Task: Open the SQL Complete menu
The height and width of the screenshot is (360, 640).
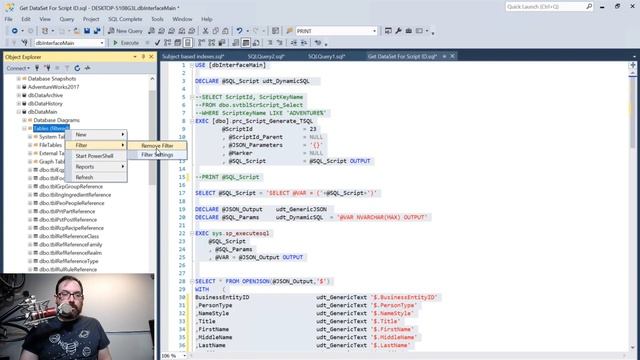Action: tap(125, 19)
